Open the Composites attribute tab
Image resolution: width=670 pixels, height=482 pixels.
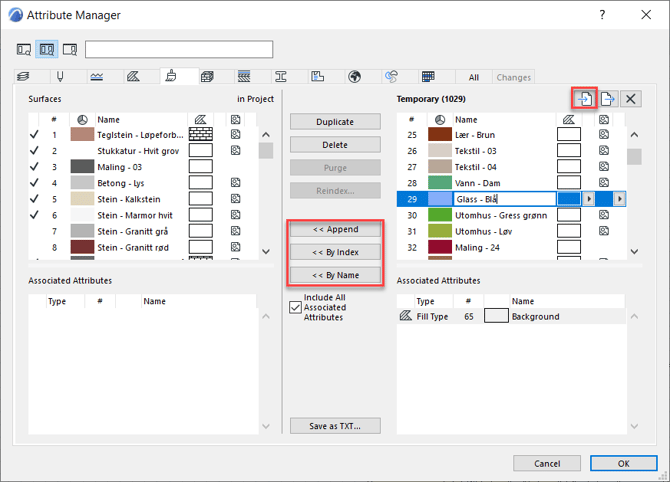pyautogui.click(x=244, y=77)
